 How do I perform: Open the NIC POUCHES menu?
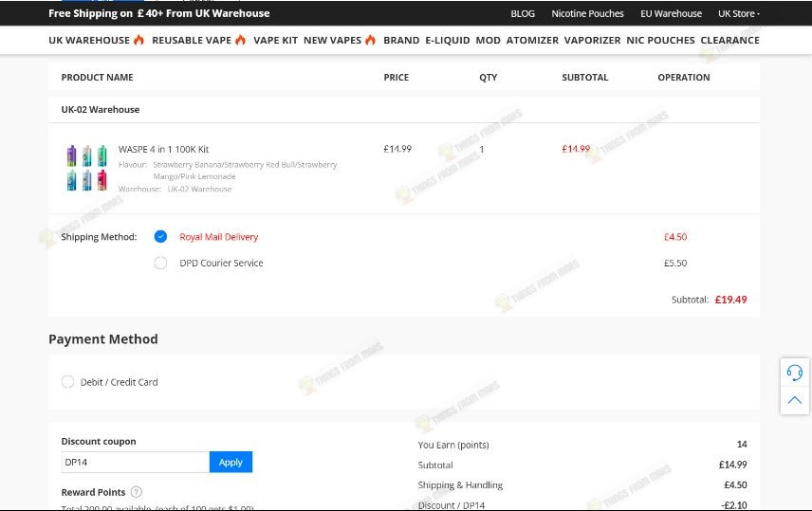660,41
